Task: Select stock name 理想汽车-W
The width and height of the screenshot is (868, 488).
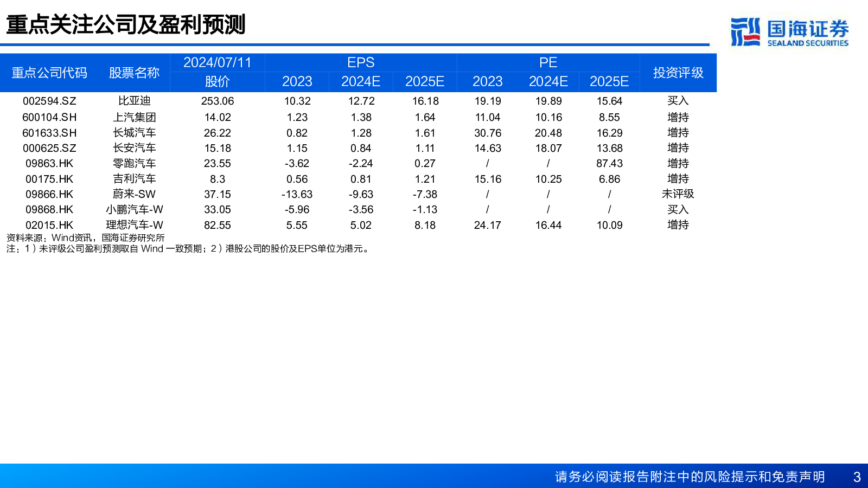Action: click(134, 225)
